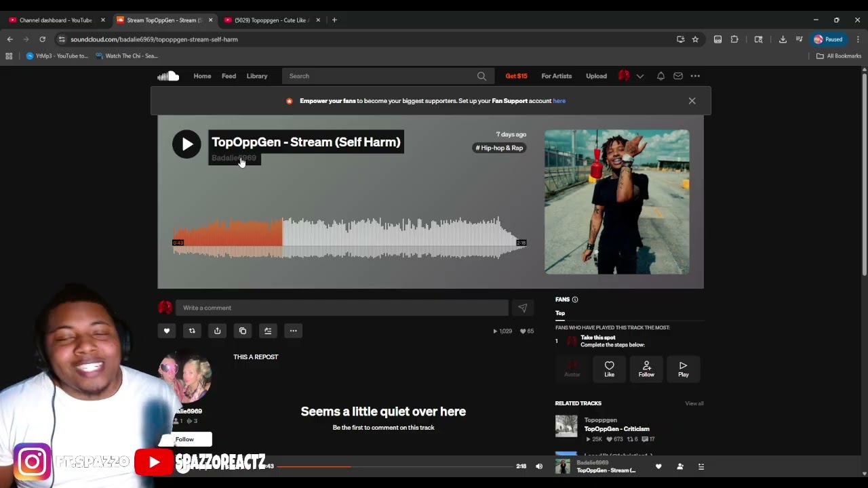Open the Upload page
Screen dimensions: 868x488
(x=596, y=76)
